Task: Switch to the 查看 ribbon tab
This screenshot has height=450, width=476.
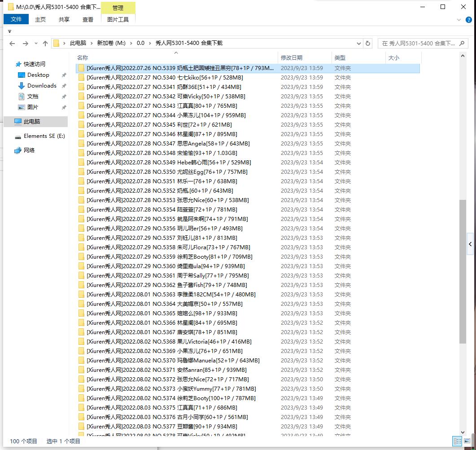Action: [88, 19]
